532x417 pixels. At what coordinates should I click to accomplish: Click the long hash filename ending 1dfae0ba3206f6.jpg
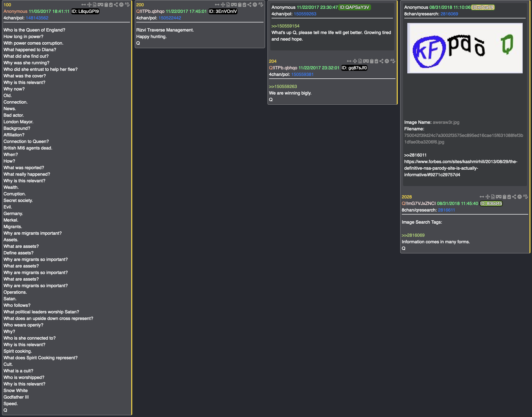464,139
